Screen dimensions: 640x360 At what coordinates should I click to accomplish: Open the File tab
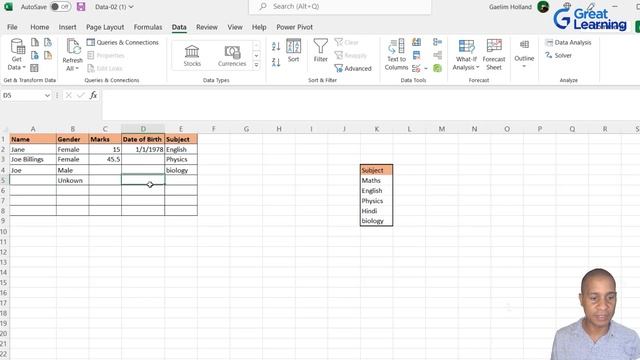[12, 27]
